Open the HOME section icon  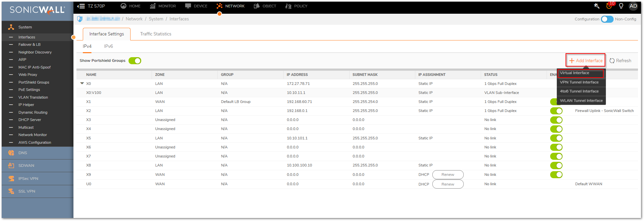pos(123,6)
